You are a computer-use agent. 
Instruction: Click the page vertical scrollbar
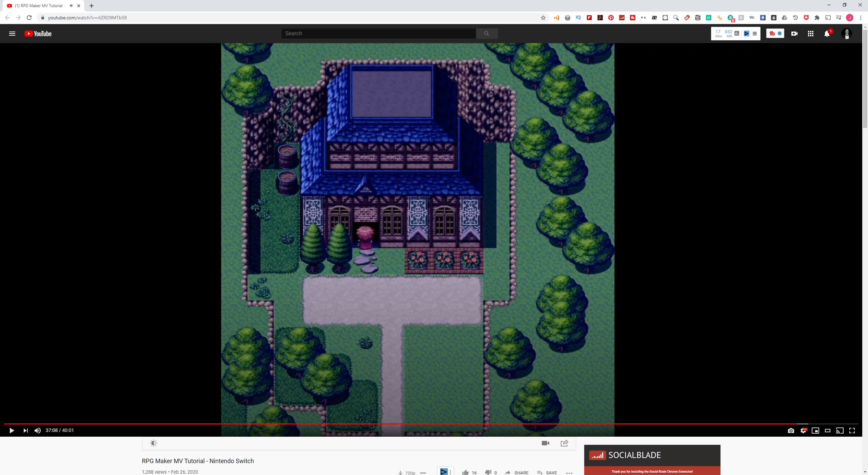865,78
